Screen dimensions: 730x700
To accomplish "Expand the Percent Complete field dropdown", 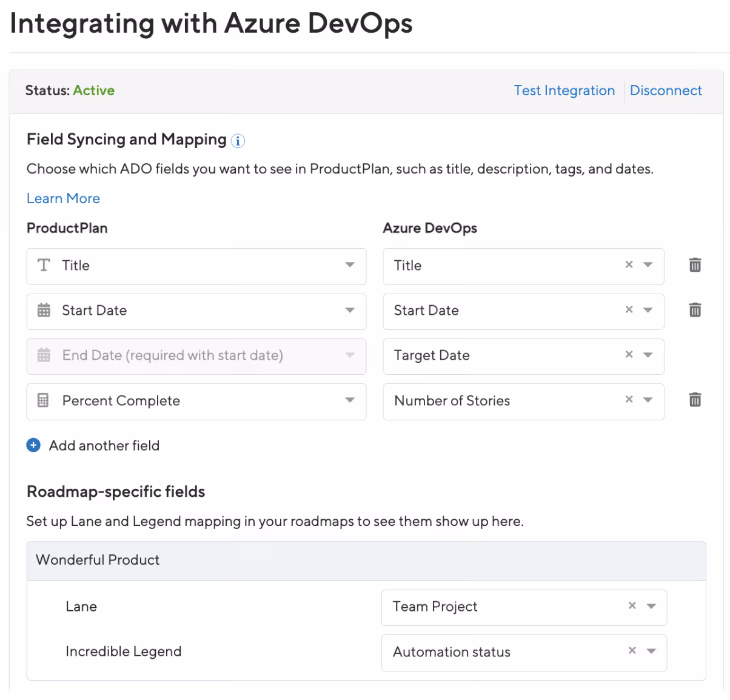I will [350, 400].
